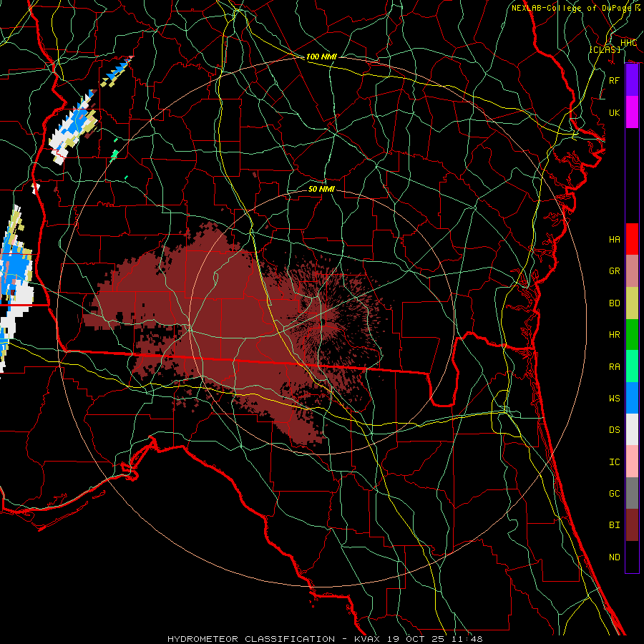Image resolution: width=644 pixels, height=644 pixels.
Task: Click the GR pinkish legend swatch
Action: click(632, 271)
